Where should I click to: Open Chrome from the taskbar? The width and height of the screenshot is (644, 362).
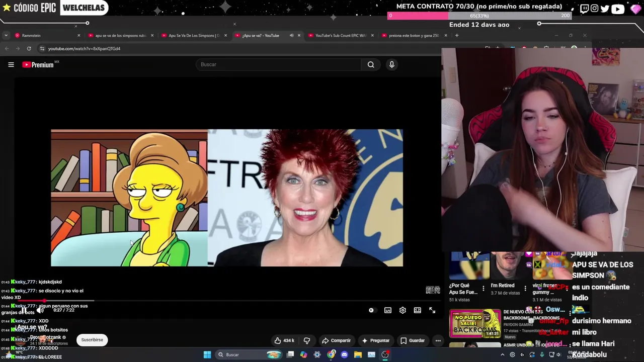331,354
